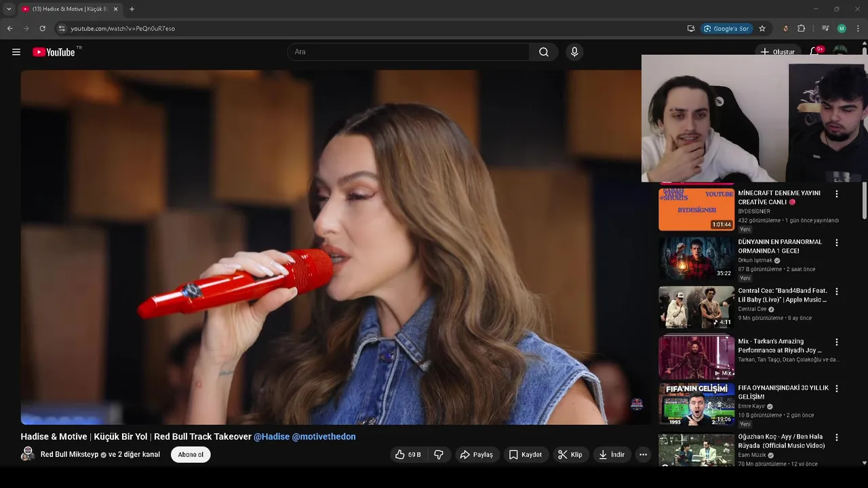Open the Tarkan mix playlist thumbnail
868x488 pixels.
(x=696, y=356)
